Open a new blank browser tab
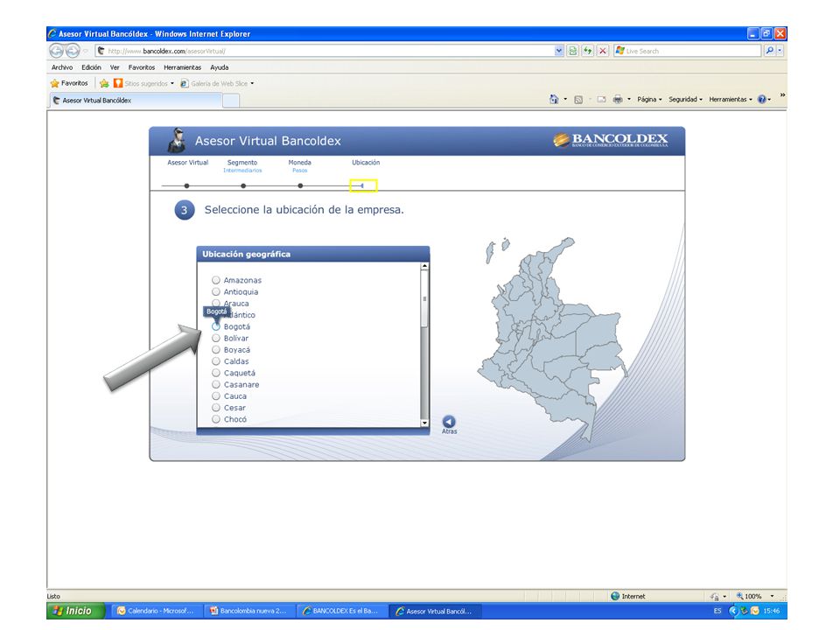The image size is (840, 630). tap(231, 101)
